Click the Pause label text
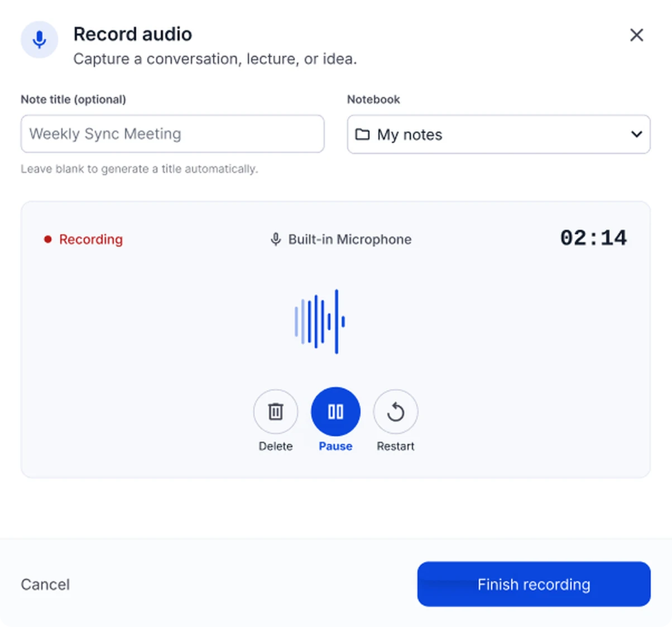Viewport: 672px width, 627px height. click(335, 446)
